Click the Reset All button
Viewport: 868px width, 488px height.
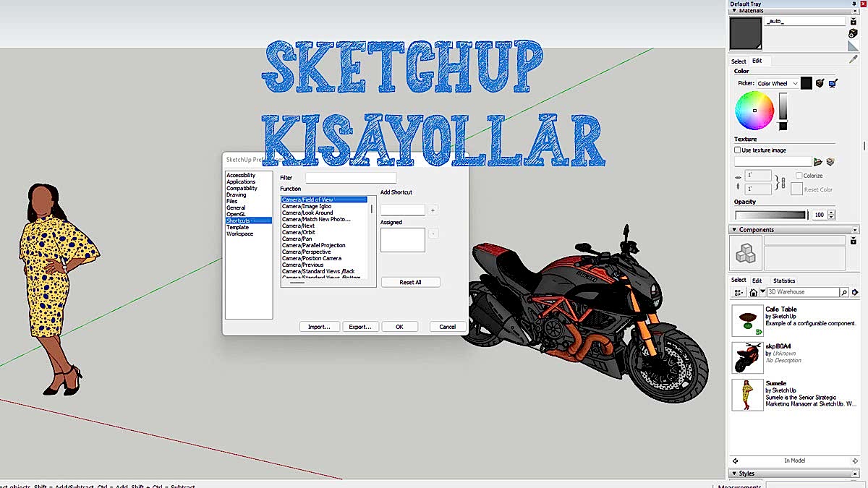(x=410, y=282)
